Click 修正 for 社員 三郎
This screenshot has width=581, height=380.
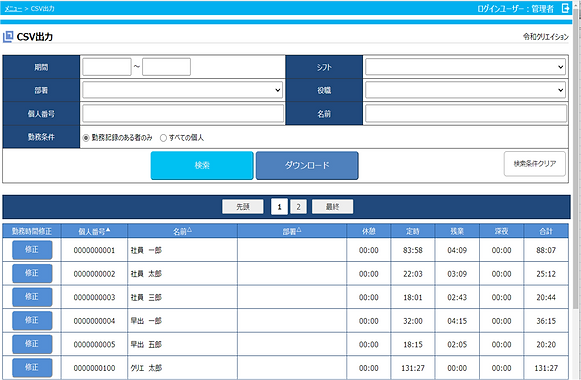[x=32, y=297]
